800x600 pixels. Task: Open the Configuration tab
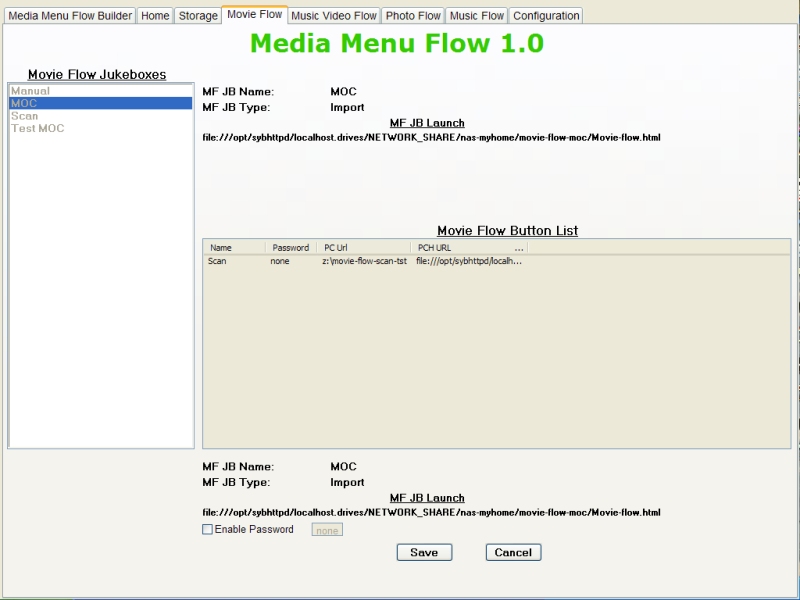[x=546, y=16]
